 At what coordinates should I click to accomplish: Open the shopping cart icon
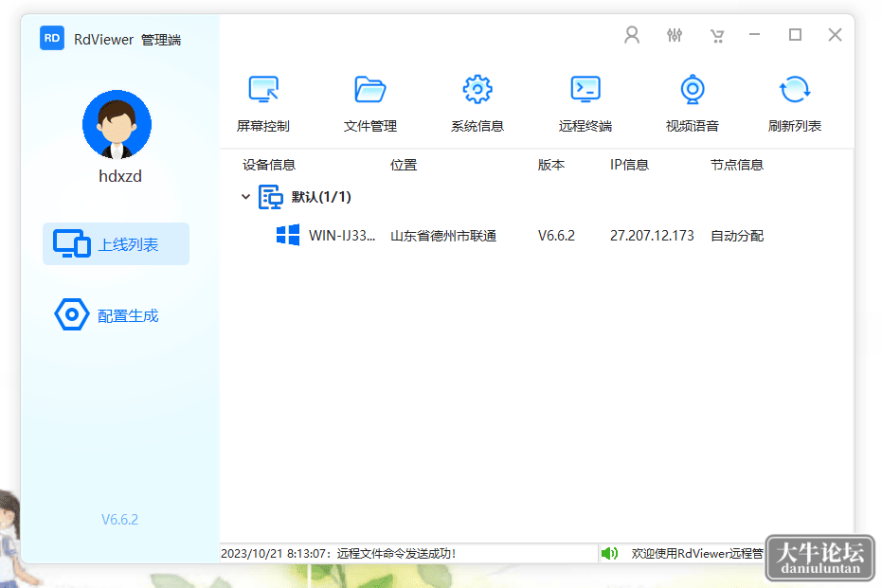pos(717,36)
